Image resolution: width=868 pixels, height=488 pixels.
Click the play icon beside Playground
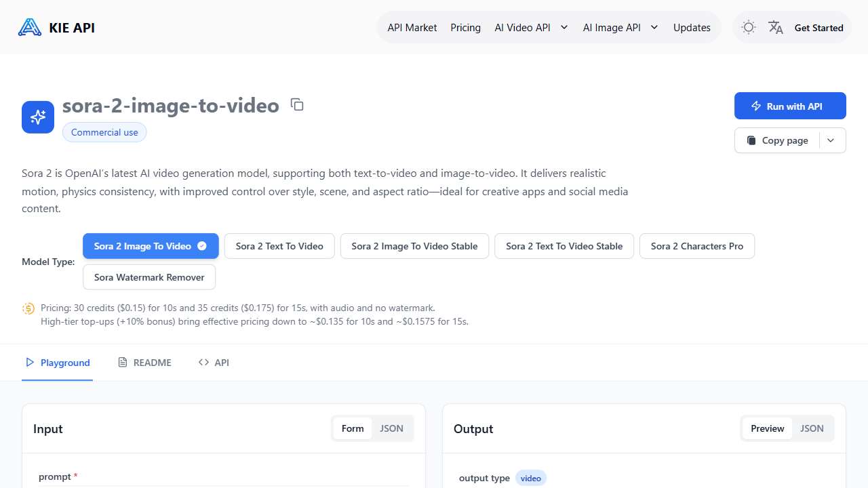30,363
